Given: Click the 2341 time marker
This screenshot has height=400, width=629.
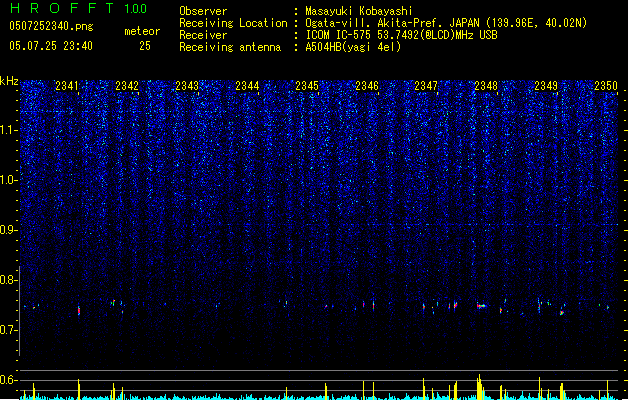Looking at the screenshot, I should [67, 86].
